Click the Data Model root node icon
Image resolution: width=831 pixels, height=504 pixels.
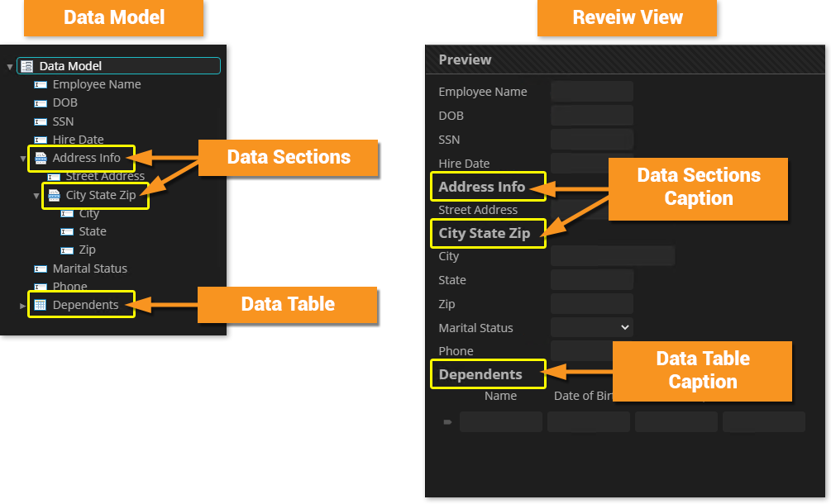tap(26, 66)
